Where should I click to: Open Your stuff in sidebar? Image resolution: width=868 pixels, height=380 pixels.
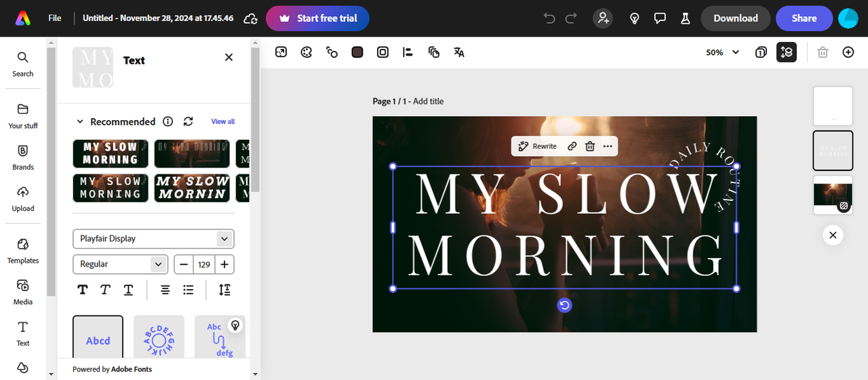pyautogui.click(x=23, y=116)
